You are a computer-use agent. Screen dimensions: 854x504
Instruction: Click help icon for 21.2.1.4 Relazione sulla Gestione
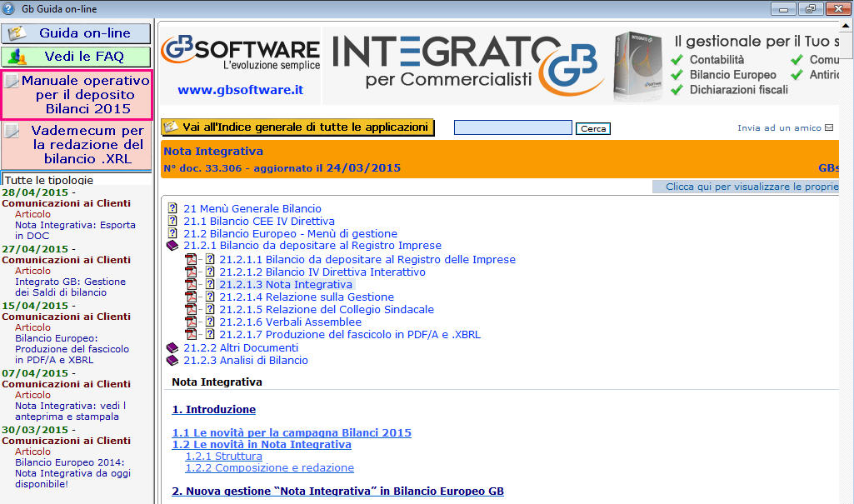click(x=210, y=297)
